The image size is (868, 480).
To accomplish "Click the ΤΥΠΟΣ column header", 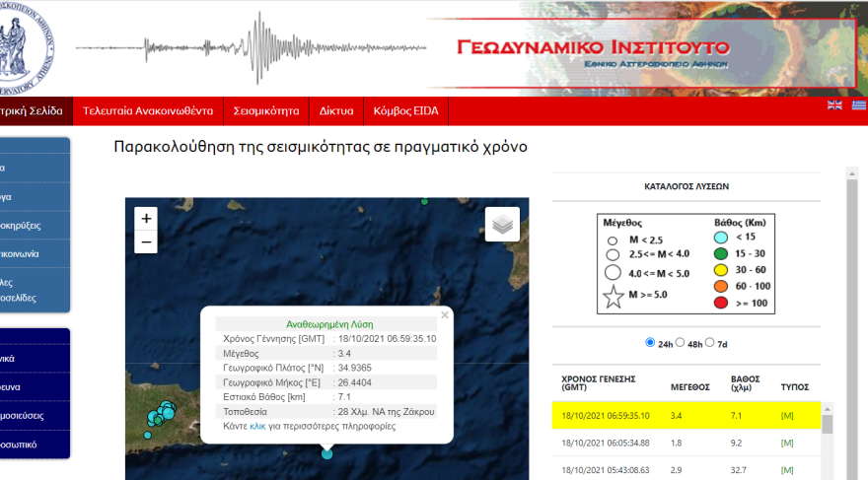I will [x=794, y=387].
